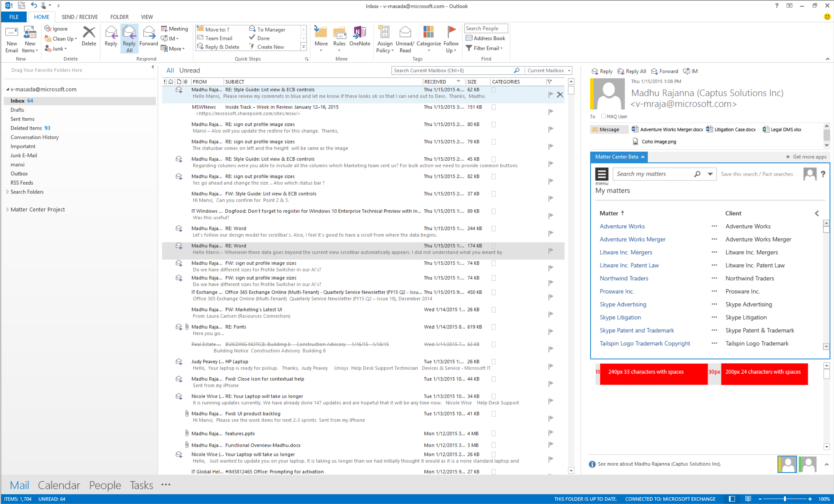834x504 pixels.
Task: Click the Meeting reply icon
Action: pyautogui.click(x=174, y=29)
